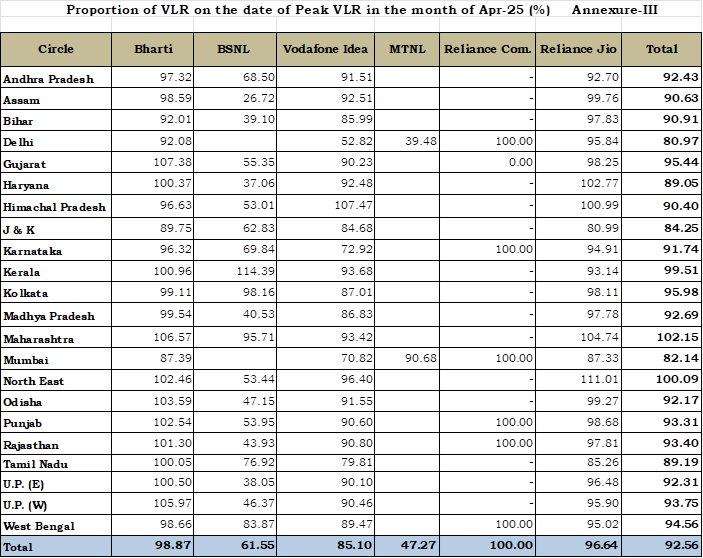Select the Total column header
This screenshot has height=558, width=703.
(661, 49)
